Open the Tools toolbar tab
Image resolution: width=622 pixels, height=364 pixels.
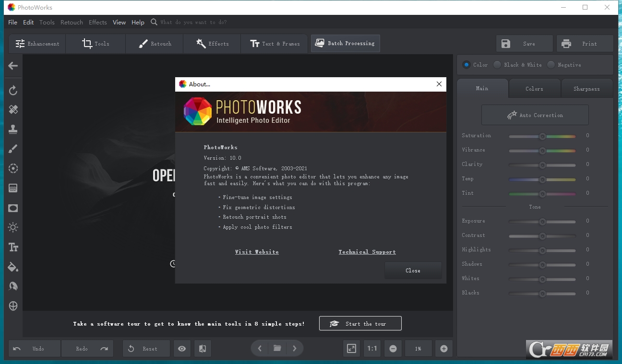click(96, 44)
